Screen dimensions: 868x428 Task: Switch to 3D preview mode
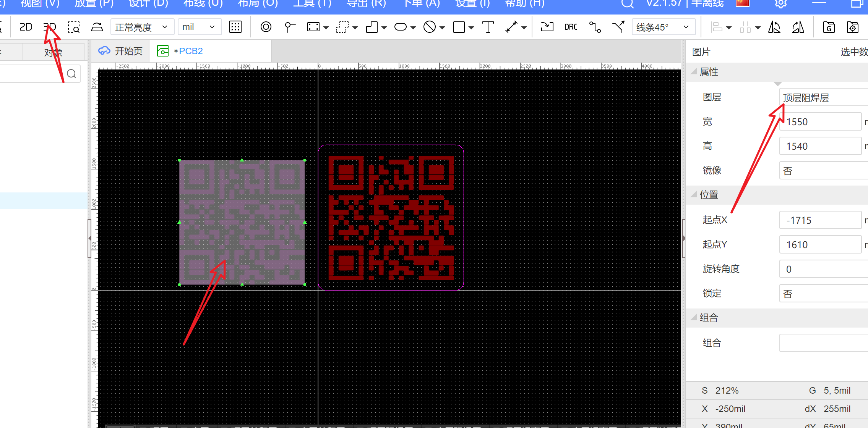pos(50,27)
